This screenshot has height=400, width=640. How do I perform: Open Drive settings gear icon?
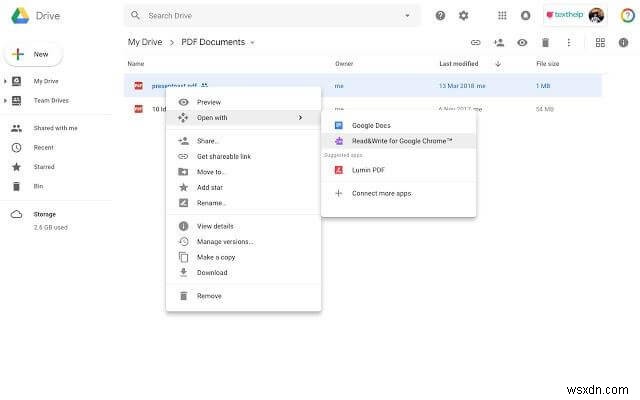point(463,16)
